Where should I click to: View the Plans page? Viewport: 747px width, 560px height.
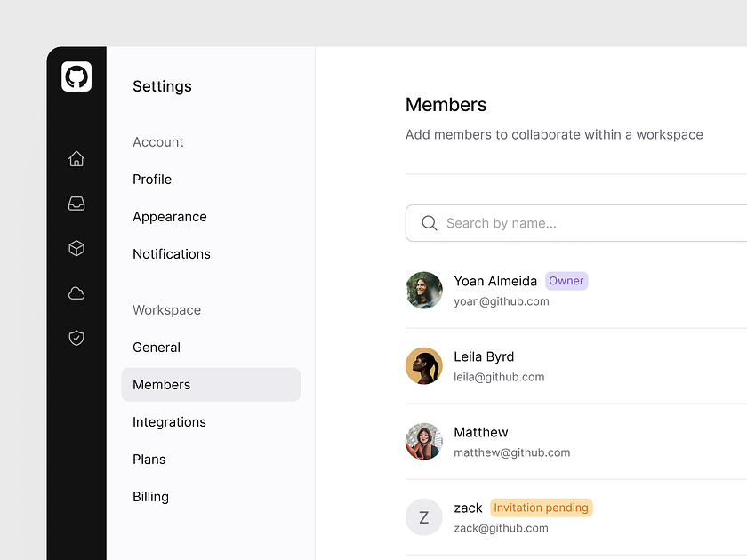point(149,459)
